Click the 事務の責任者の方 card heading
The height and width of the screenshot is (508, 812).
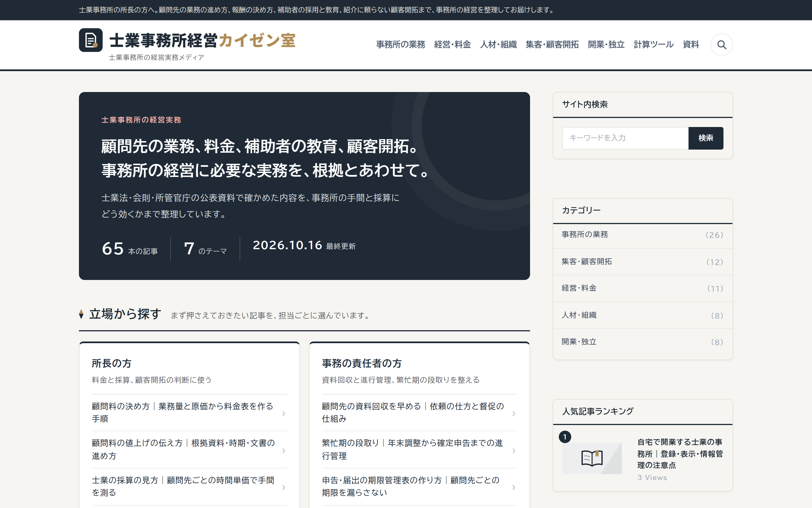(362, 363)
